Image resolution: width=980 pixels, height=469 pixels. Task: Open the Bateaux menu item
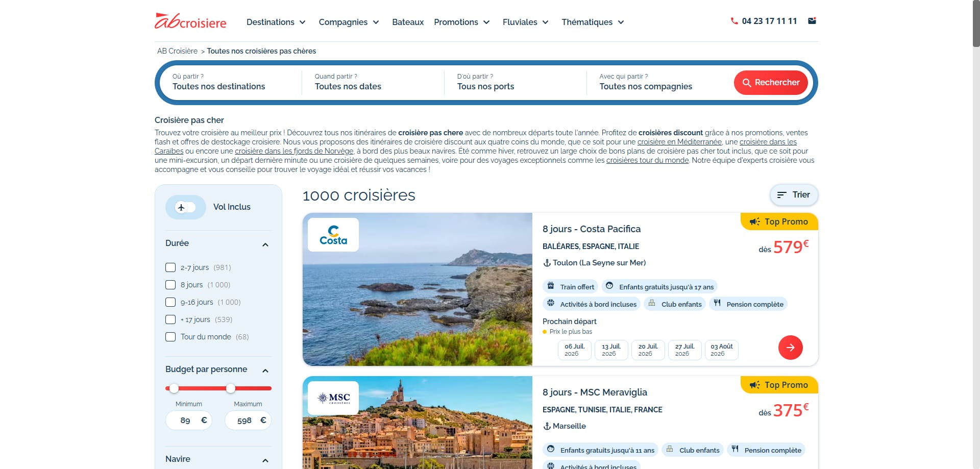click(x=408, y=22)
